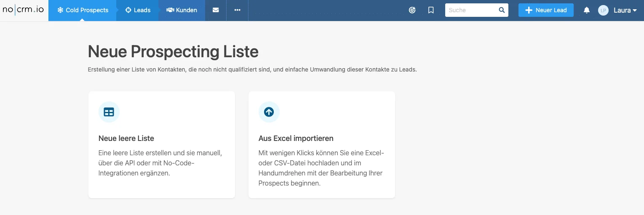
Task: Expand the Laura user dropdown
Action: pyautogui.click(x=625, y=10)
